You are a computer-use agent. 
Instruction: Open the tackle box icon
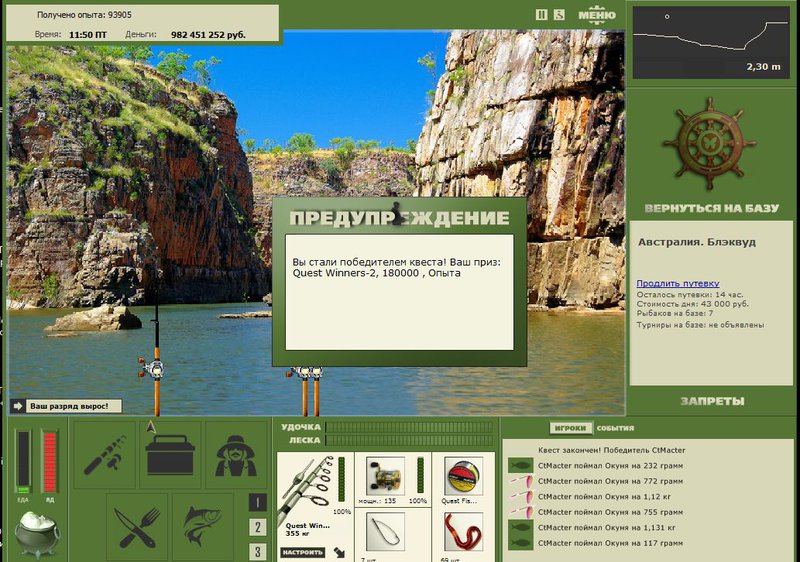pos(170,454)
